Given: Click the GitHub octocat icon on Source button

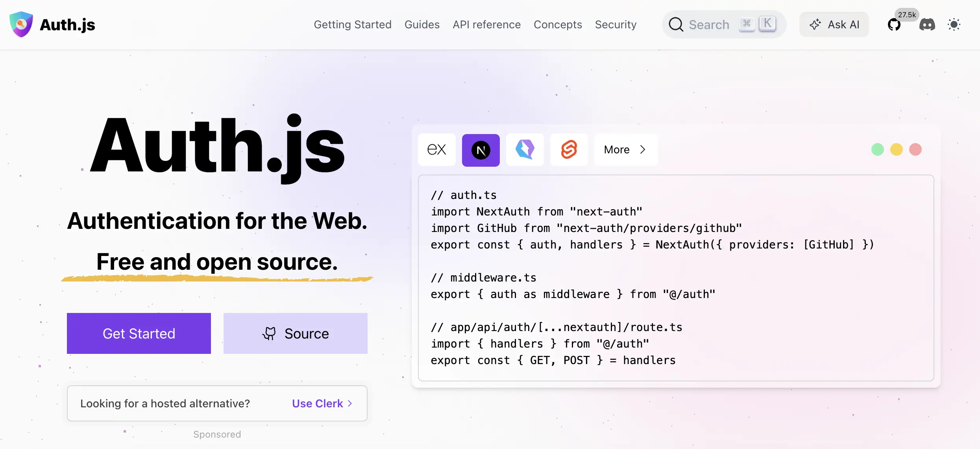Looking at the screenshot, I should pyautogui.click(x=270, y=333).
